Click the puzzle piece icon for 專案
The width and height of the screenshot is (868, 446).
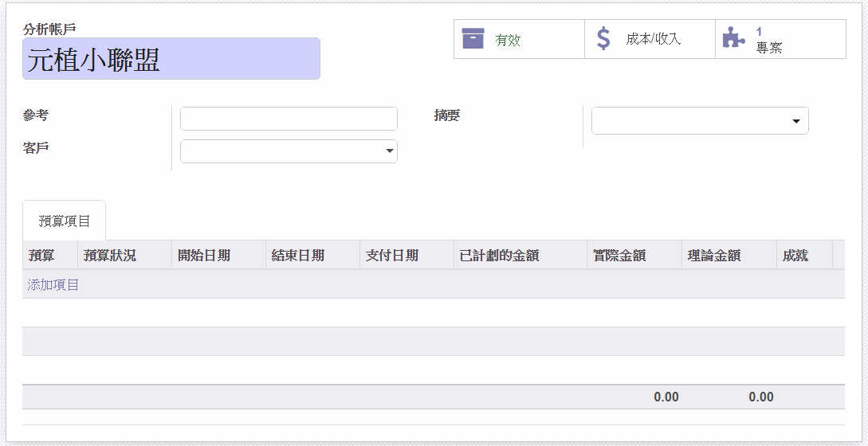[x=733, y=38]
